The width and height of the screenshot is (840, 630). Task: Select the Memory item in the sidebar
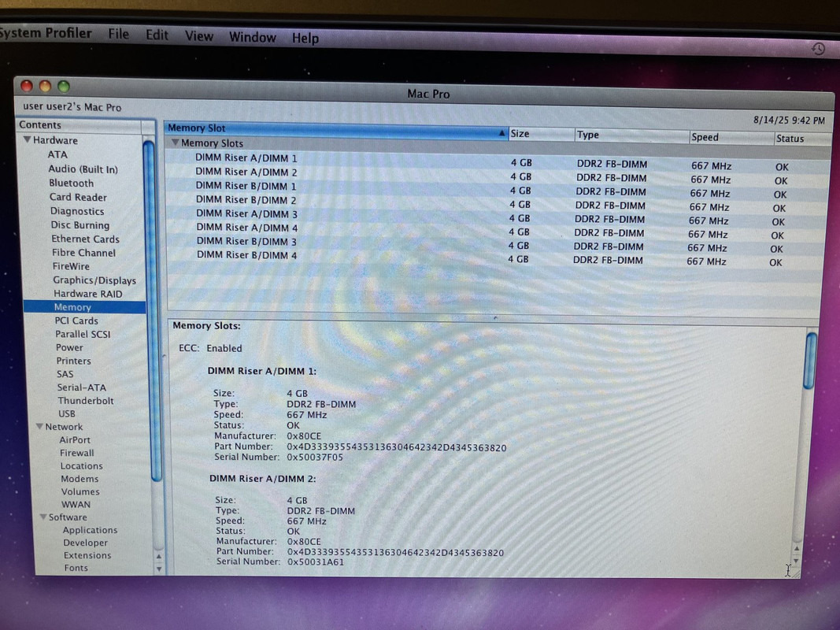click(85, 307)
